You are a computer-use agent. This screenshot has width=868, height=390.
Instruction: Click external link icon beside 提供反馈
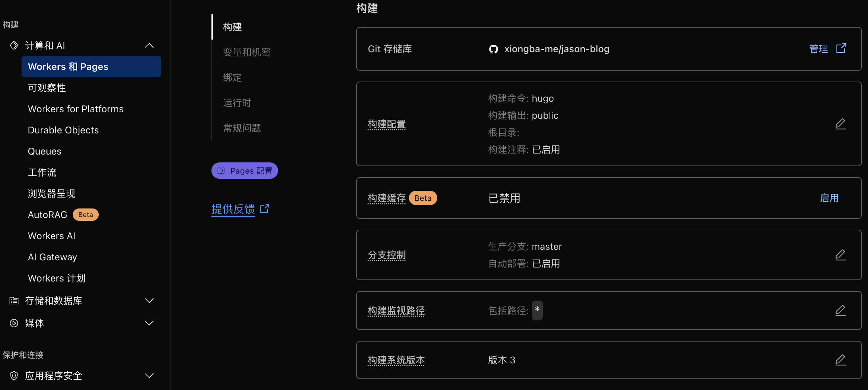coord(265,208)
